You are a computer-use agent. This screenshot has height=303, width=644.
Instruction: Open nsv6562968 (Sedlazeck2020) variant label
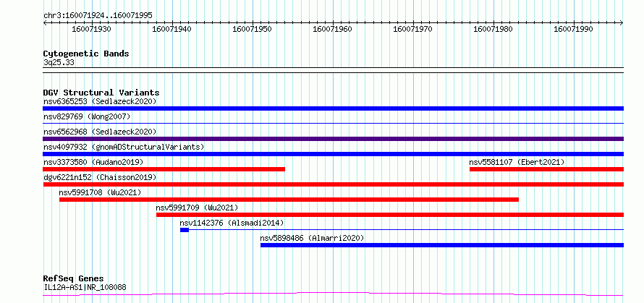point(100,132)
